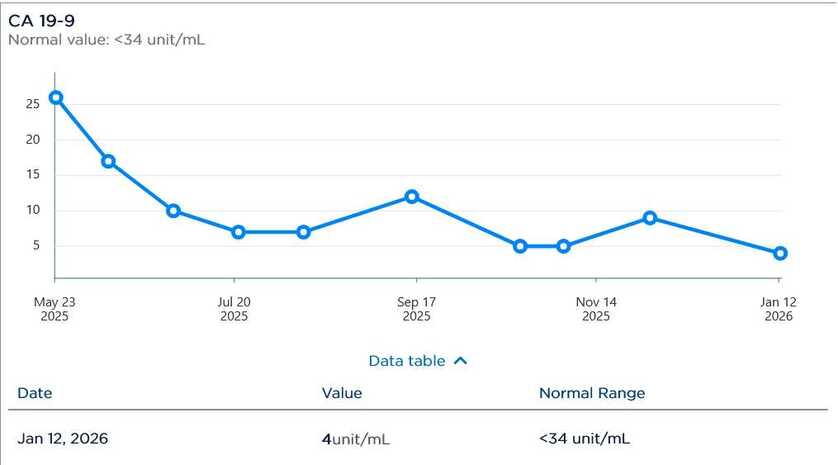
Task: Click the third chart point valued 10
Action: (173, 211)
